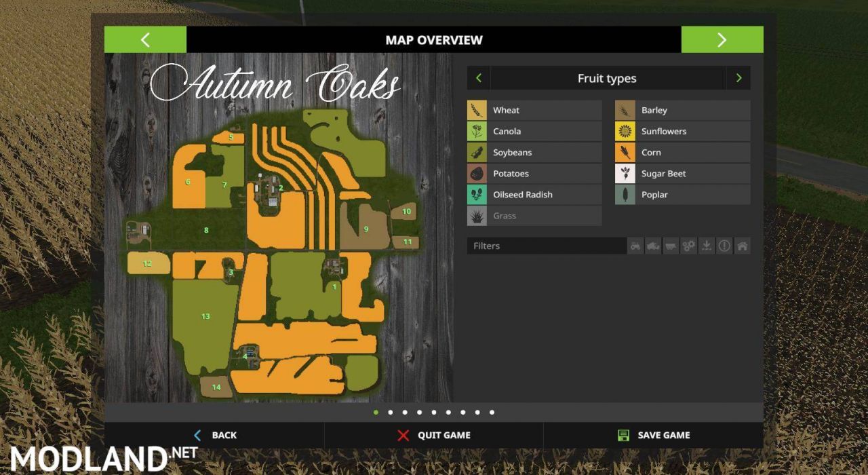This screenshot has height=475, width=868.
Task: Click the Poplar leaf icon
Action: click(x=625, y=195)
